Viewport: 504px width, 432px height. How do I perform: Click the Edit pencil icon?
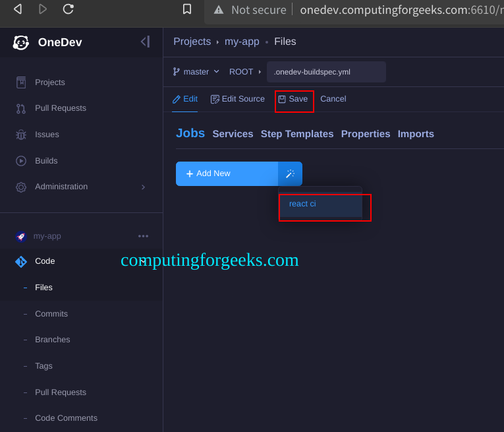(176, 99)
